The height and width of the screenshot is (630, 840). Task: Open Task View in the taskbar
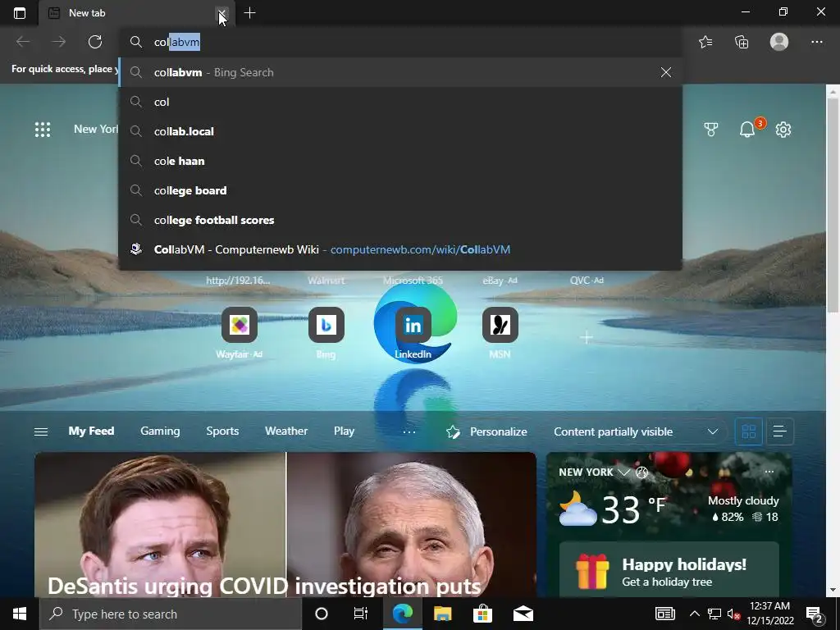point(361,614)
